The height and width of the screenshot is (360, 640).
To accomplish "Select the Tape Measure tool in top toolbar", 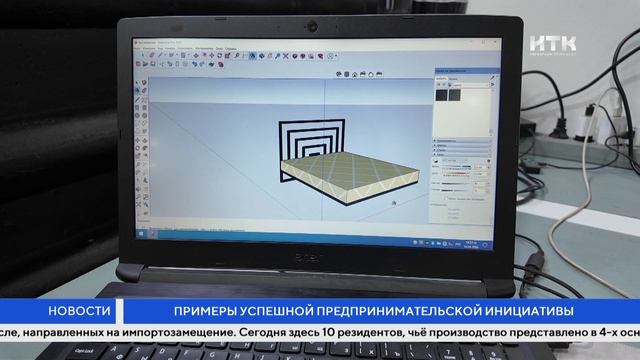I will (237, 56).
